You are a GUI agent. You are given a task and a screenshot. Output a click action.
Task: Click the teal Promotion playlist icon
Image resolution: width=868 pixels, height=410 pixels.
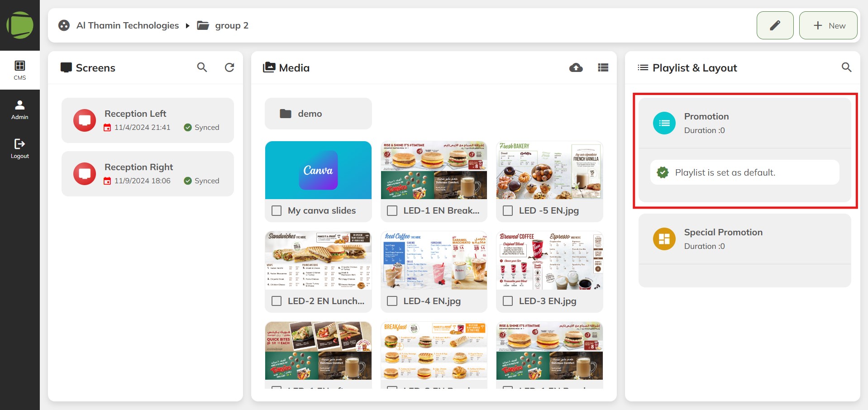(664, 123)
